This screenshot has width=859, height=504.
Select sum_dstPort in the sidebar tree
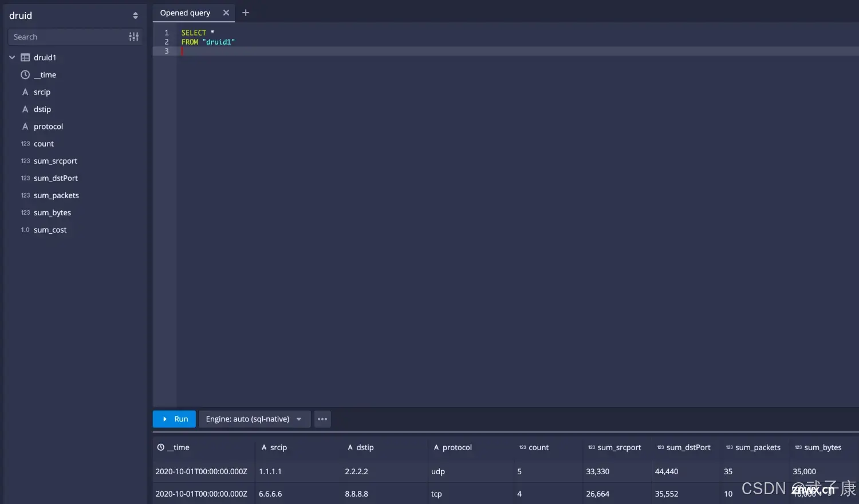coord(56,178)
